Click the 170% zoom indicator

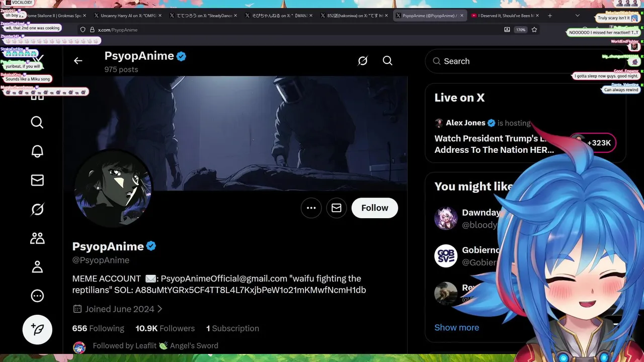[521, 30]
